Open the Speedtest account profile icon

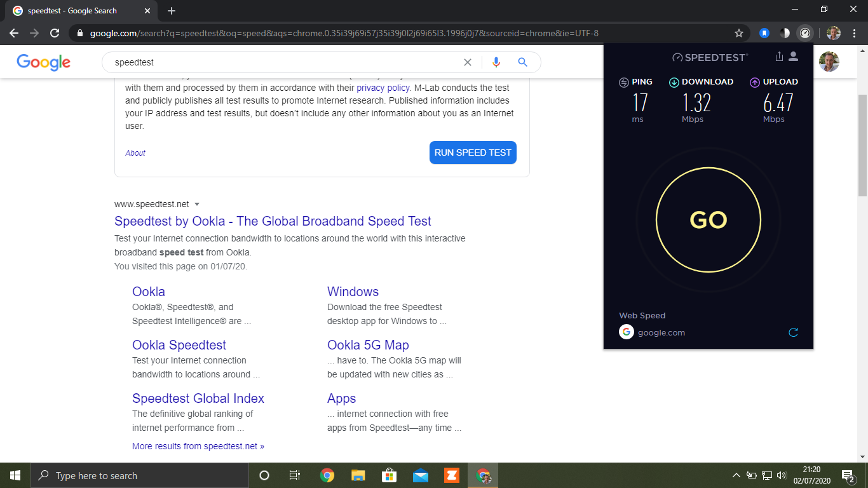click(793, 57)
